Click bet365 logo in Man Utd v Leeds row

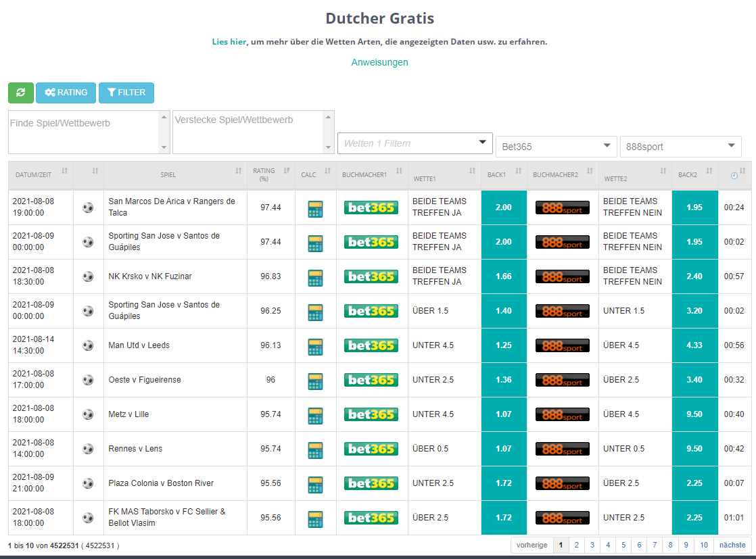(371, 345)
